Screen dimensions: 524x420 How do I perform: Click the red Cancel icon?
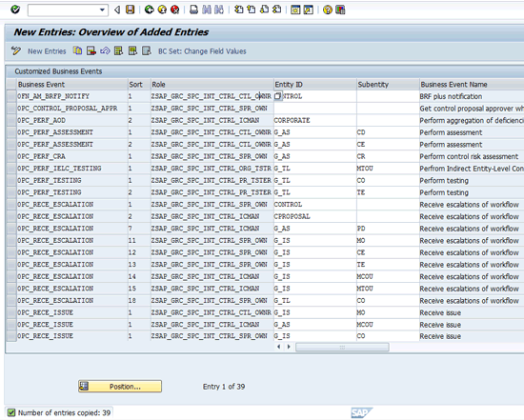(x=174, y=10)
